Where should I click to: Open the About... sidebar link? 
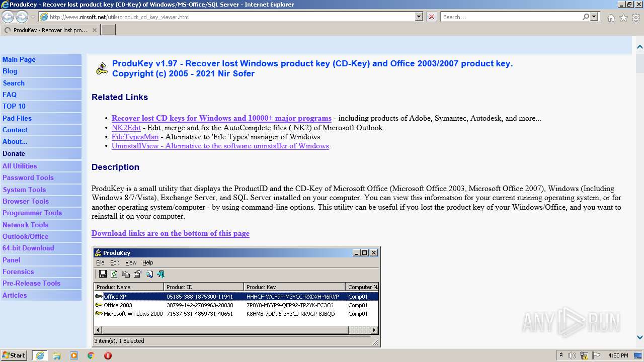[x=41, y=141]
